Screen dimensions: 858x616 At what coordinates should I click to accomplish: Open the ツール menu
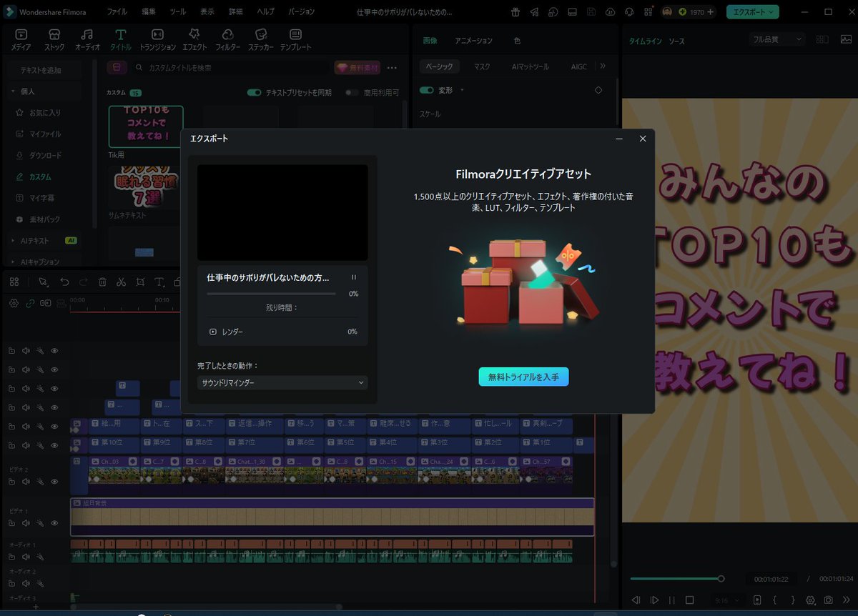178,12
